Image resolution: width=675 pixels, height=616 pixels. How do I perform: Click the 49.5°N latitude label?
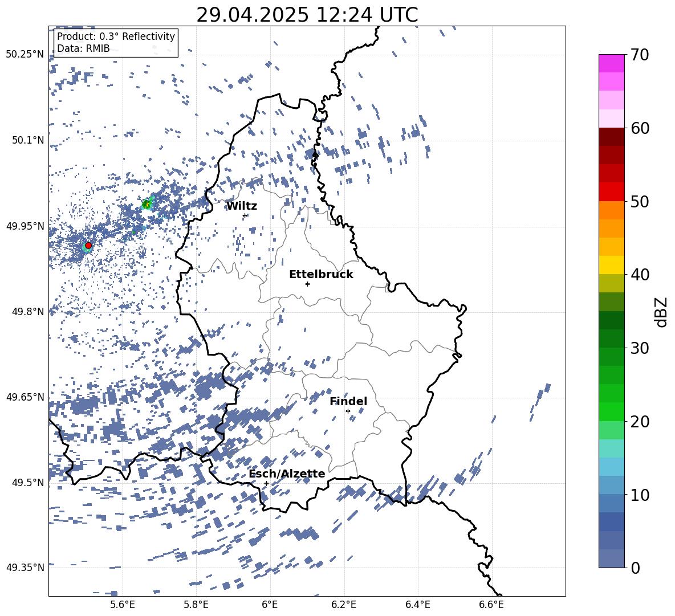[27, 482]
